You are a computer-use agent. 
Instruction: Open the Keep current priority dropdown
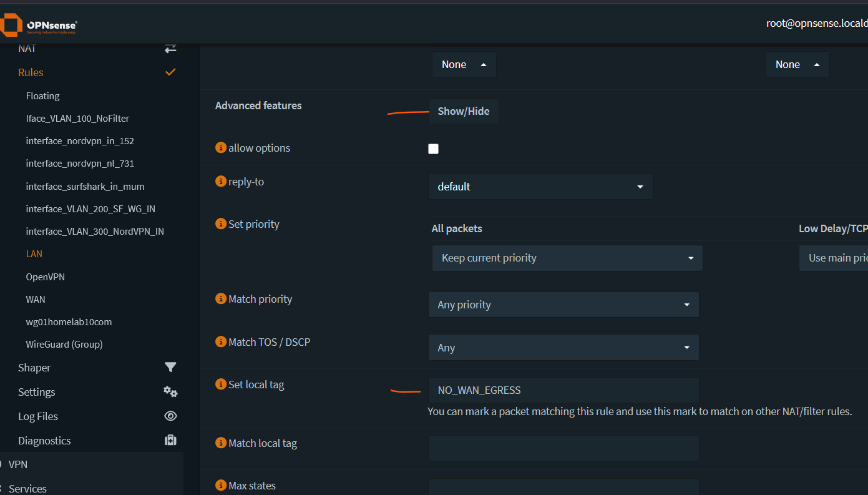coord(567,258)
